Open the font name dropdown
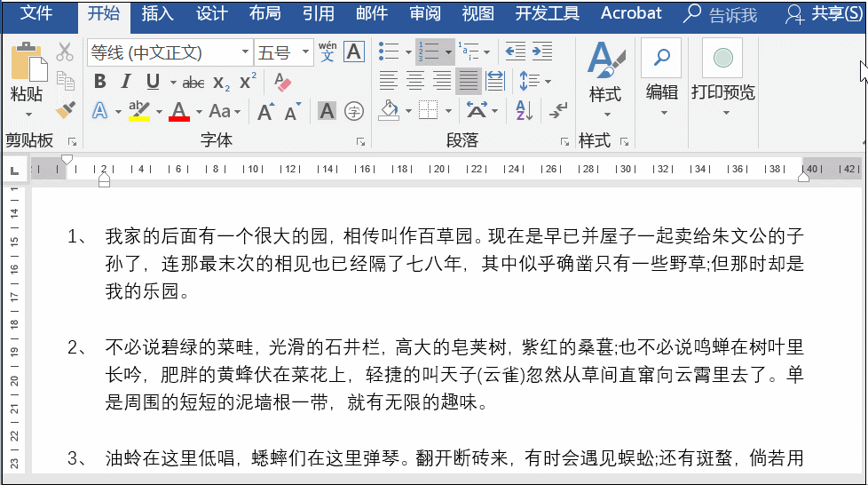The height and width of the screenshot is (485, 868). pyautogui.click(x=245, y=52)
